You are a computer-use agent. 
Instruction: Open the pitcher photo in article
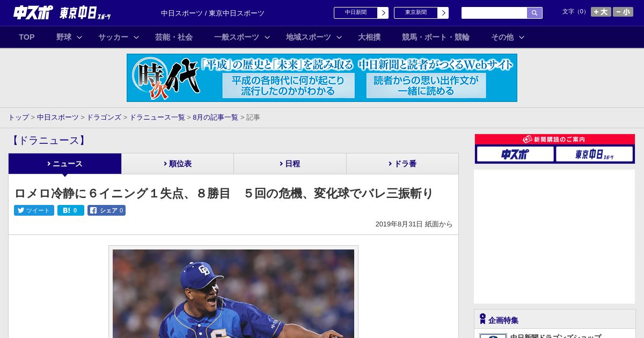click(233, 293)
